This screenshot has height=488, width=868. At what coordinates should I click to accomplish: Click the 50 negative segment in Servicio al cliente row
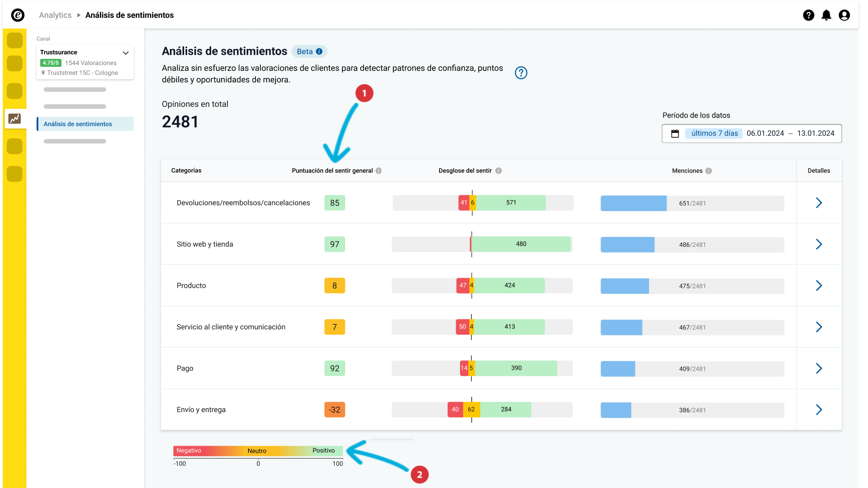tap(462, 327)
